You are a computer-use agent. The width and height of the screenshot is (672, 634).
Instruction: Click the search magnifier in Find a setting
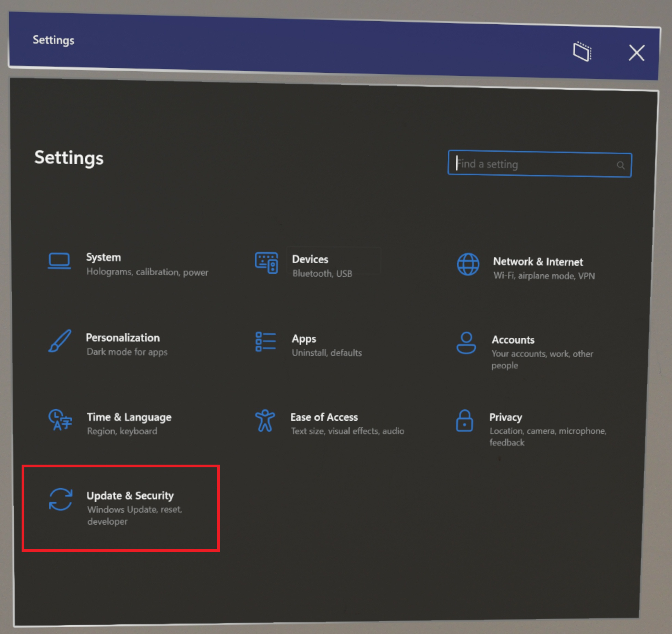[621, 165]
